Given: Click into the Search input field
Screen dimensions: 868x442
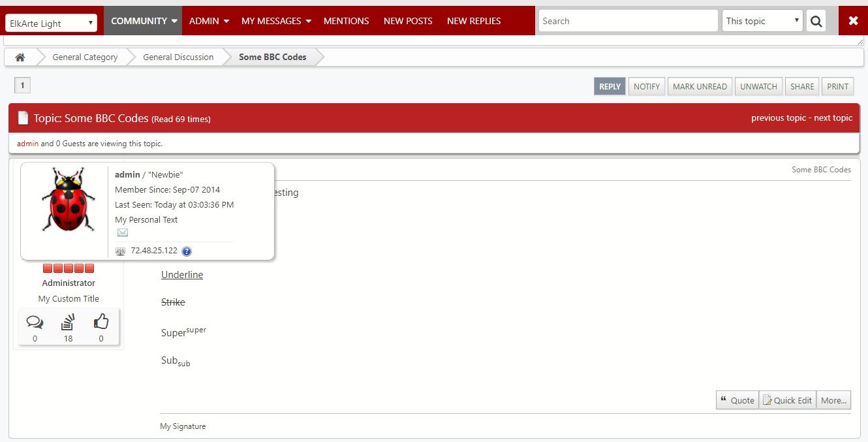Looking at the screenshot, I should click(x=628, y=21).
